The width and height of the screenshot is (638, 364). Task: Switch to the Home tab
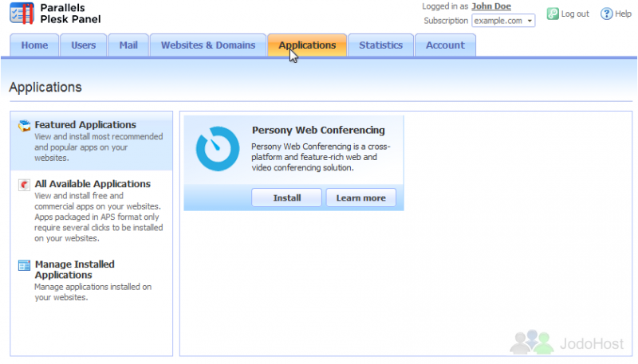click(34, 45)
